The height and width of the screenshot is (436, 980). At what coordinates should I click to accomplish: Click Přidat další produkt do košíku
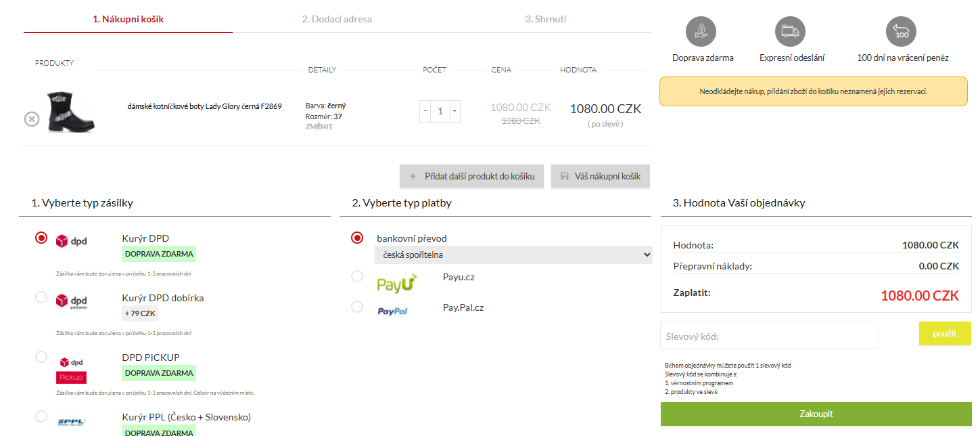point(471,177)
